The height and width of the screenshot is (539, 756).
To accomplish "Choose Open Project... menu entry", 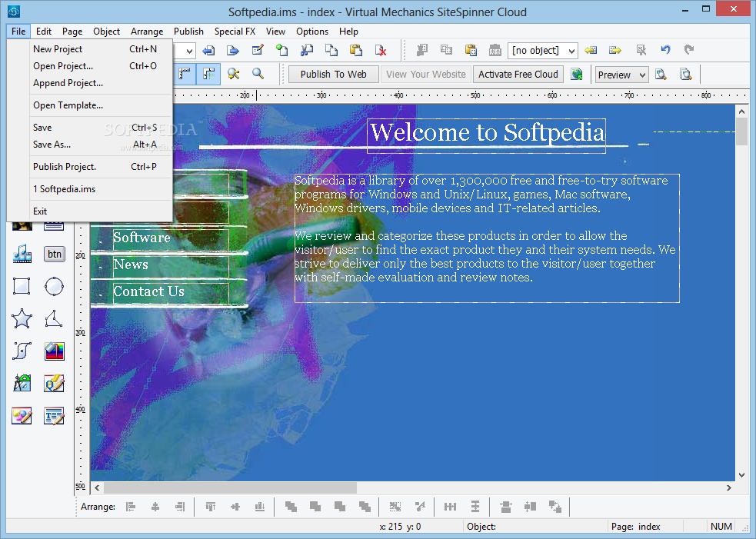I will click(x=95, y=66).
